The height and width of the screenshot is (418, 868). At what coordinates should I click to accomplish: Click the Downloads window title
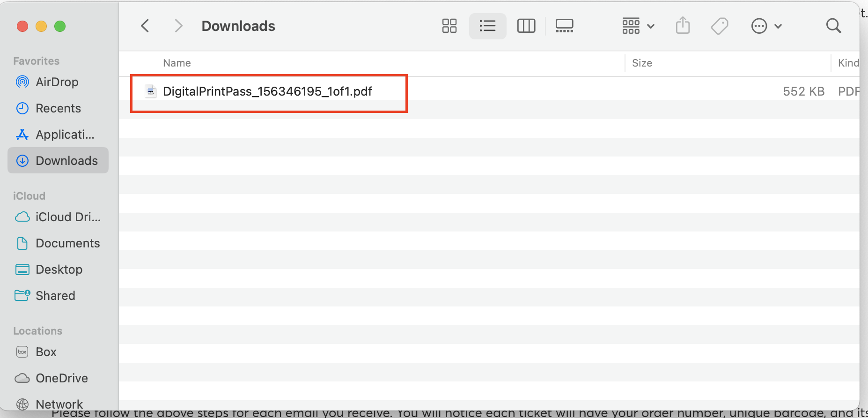pos(238,26)
